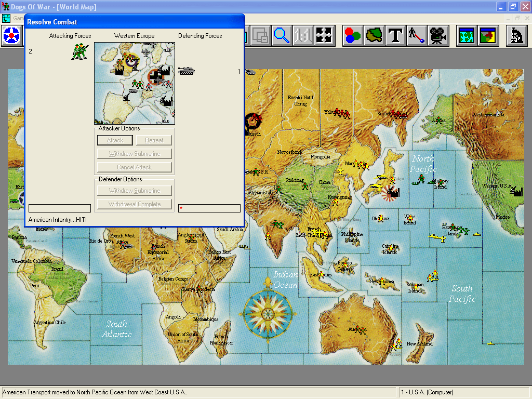Click the movie camera toolbar icon

pyautogui.click(x=438, y=36)
